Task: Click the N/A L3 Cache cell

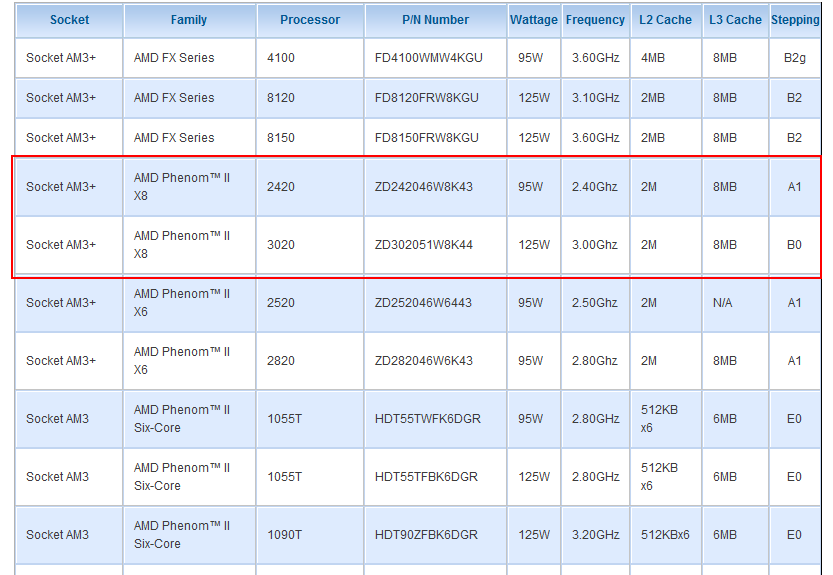Action: [735, 303]
